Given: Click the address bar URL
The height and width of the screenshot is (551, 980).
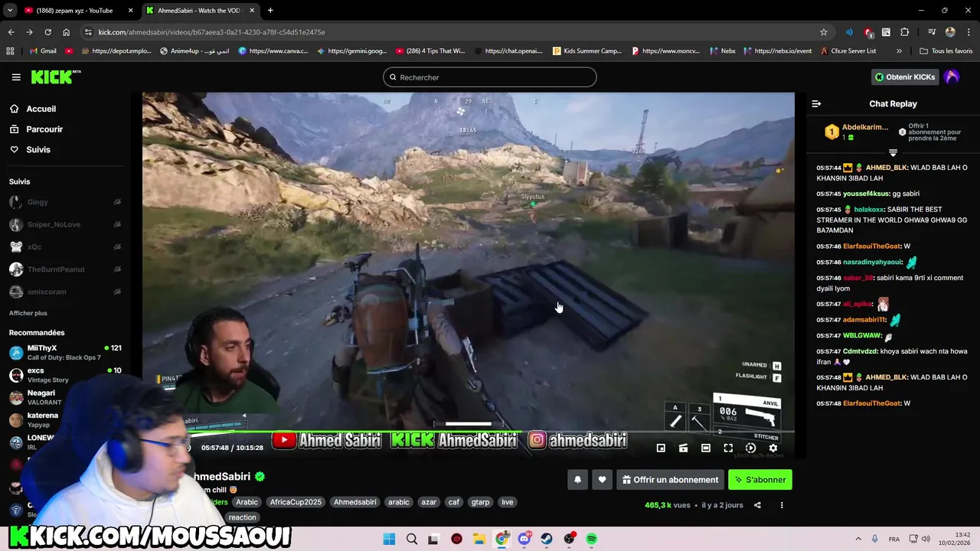Looking at the screenshot, I should 212,32.
